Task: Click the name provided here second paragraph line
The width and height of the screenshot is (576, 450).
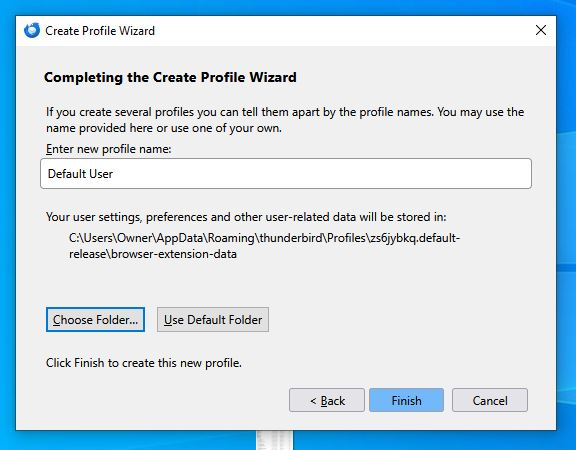Action: click(x=164, y=128)
